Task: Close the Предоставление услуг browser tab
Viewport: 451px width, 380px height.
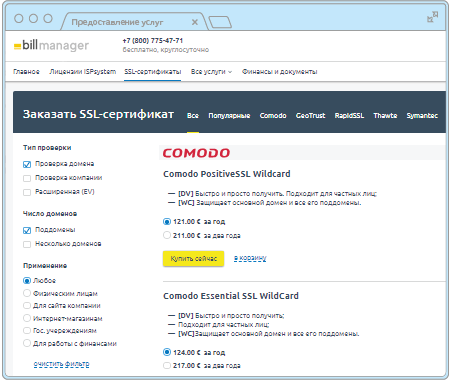Action: (195, 22)
